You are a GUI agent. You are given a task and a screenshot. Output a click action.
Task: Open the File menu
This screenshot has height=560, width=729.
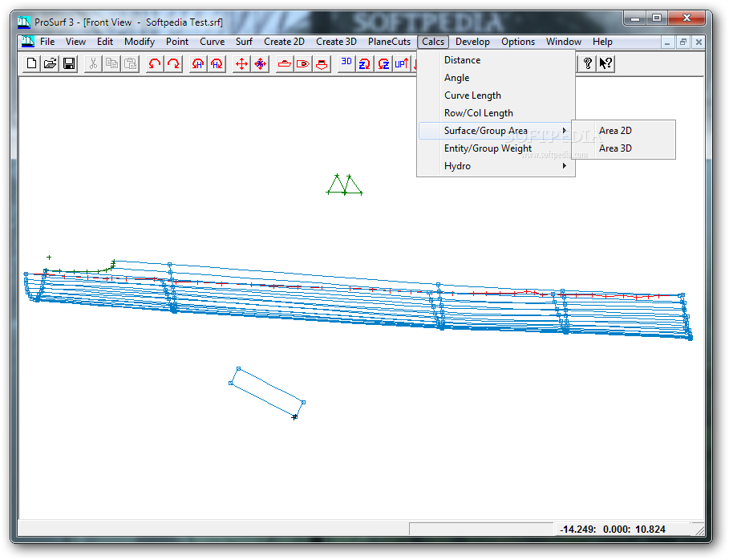(47, 42)
